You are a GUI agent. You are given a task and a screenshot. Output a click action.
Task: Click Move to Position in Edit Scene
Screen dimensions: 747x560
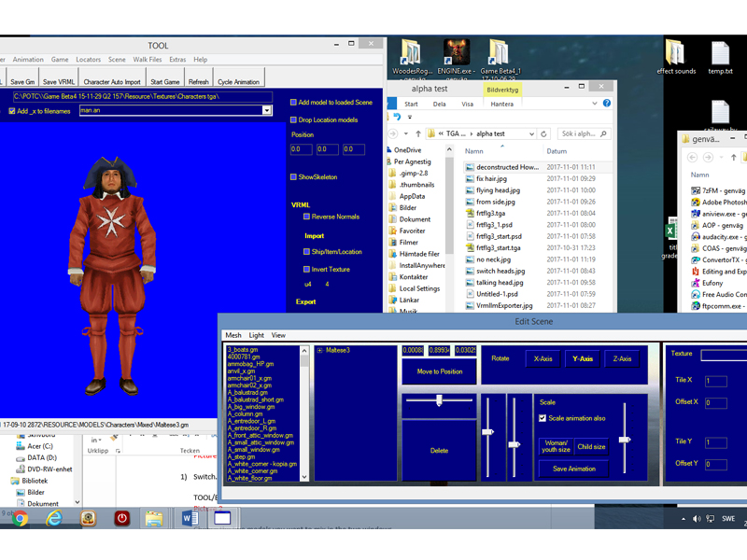[440, 371]
